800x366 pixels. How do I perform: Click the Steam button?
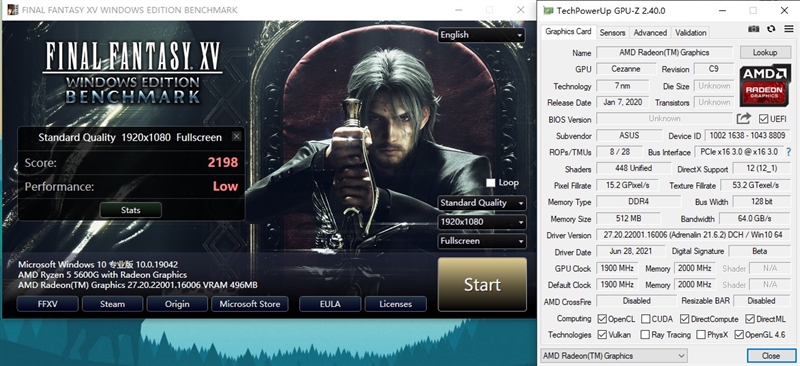point(112,304)
